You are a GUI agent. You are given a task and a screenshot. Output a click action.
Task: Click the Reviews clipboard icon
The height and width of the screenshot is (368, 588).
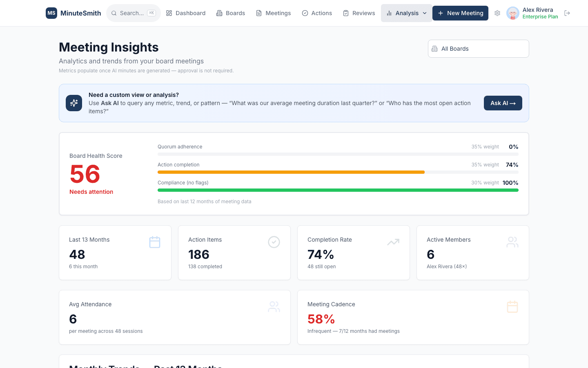click(346, 13)
